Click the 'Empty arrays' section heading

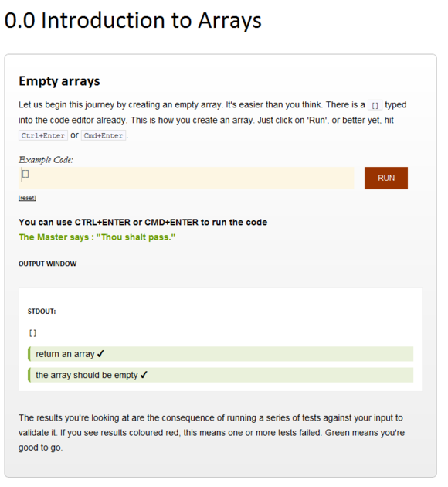tap(59, 81)
